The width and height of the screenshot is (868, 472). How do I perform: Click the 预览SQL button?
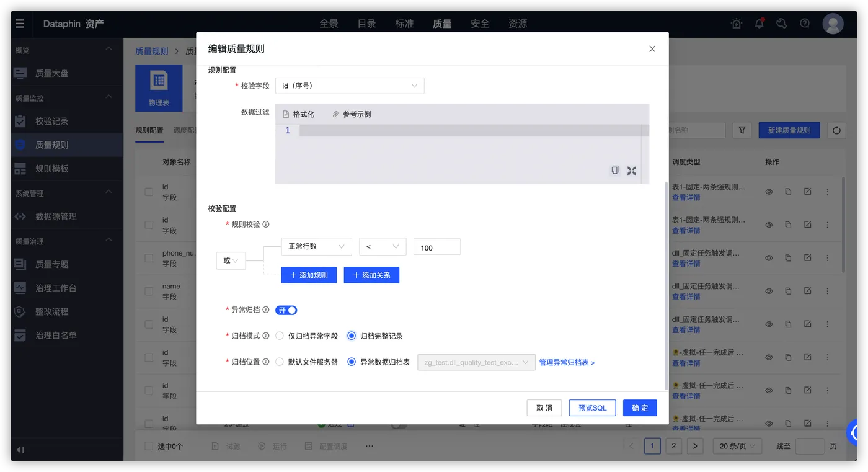592,407
